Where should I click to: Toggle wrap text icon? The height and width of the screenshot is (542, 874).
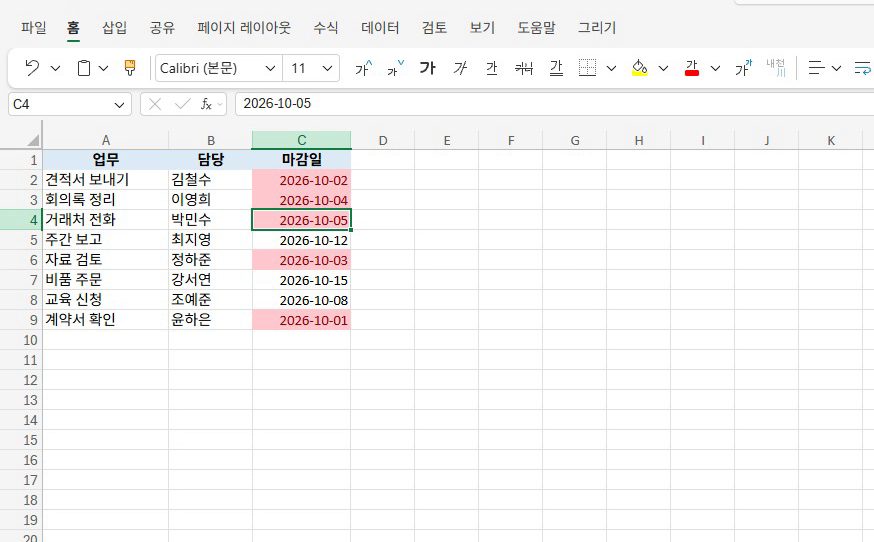click(x=863, y=68)
